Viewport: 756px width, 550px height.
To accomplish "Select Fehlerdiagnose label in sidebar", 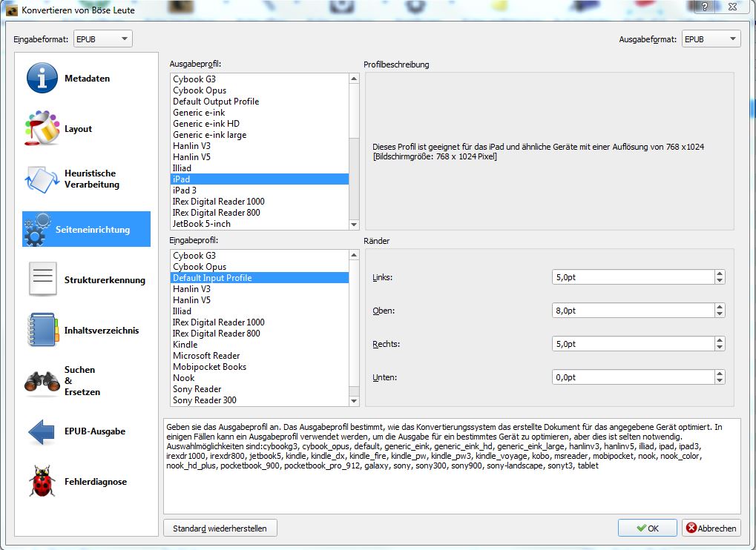I will click(96, 482).
